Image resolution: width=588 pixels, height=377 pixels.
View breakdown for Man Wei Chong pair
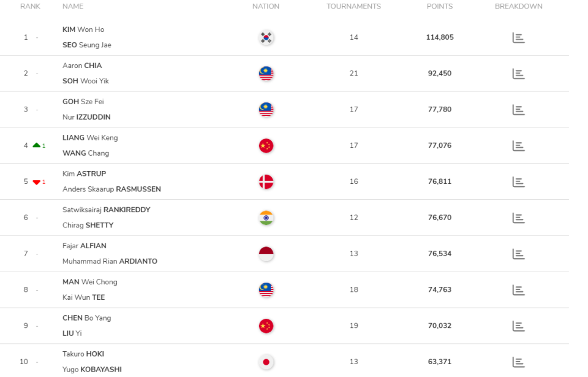click(518, 290)
